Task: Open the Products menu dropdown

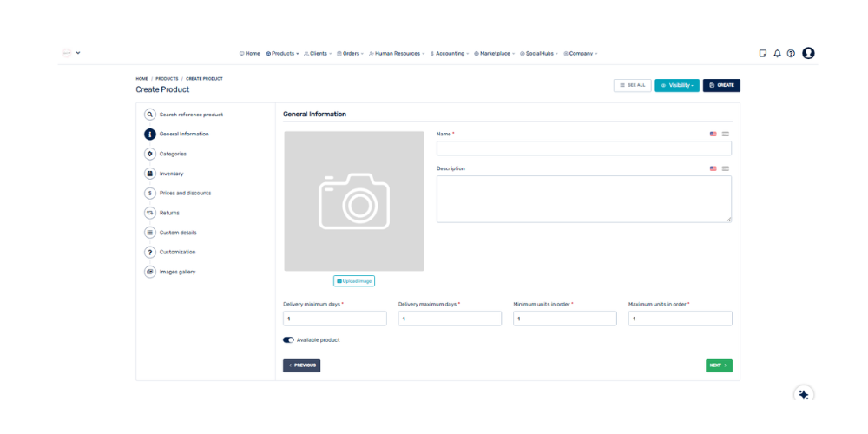Action: [x=282, y=53]
